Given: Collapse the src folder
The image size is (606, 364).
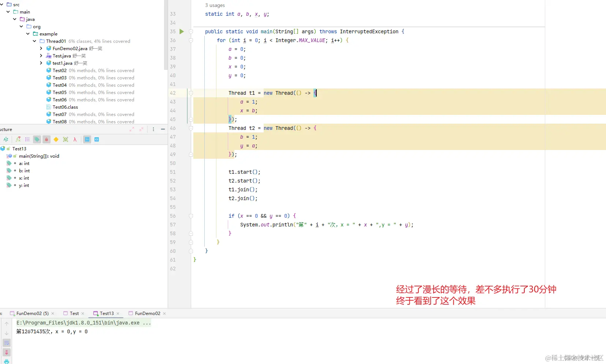Looking at the screenshot, I should (x=2, y=4).
